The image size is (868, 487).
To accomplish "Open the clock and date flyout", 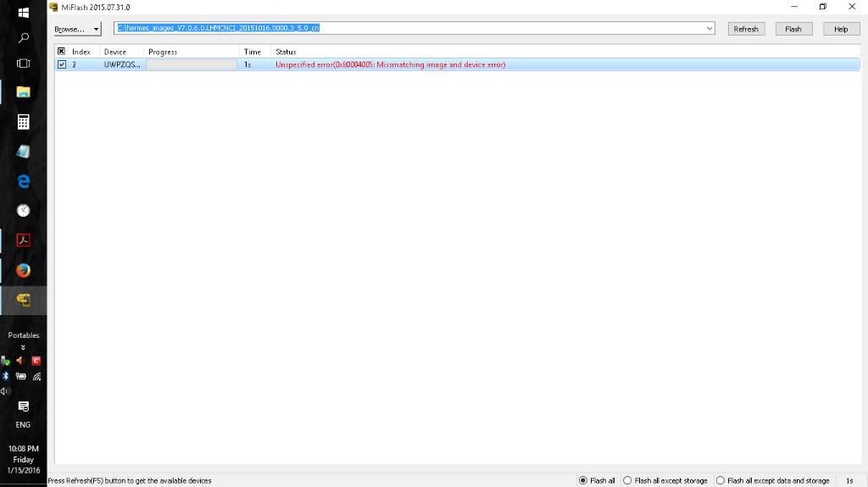I will click(23, 459).
